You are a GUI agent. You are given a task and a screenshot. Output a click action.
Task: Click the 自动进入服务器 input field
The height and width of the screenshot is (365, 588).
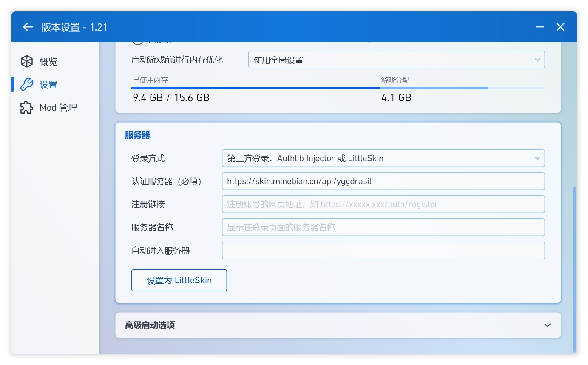[383, 250]
